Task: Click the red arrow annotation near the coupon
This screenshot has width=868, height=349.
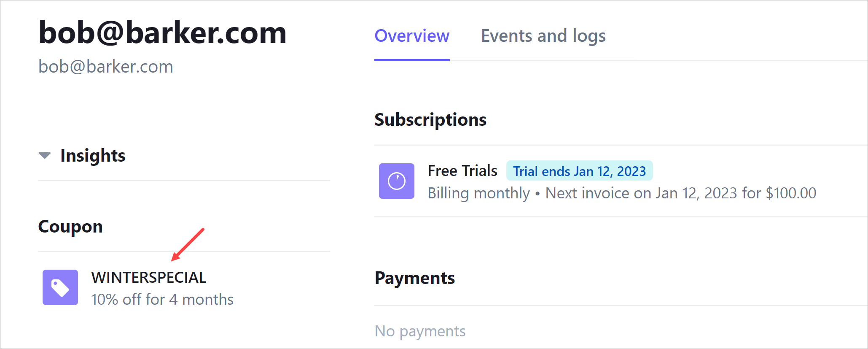Action: coord(188,244)
